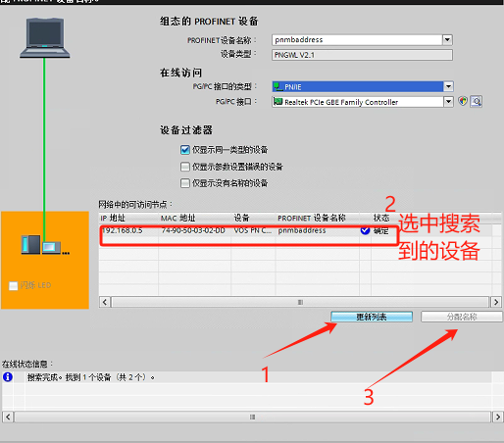Enable 仅显示参数设置错误的设备 checkbox
This screenshot has width=504, height=443.
click(185, 167)
